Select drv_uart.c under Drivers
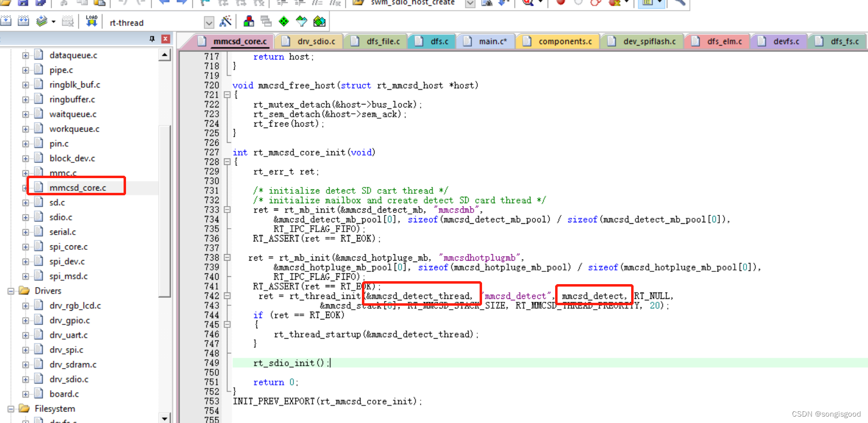This screenshot has width=868, height=423. tap(68, 335)
